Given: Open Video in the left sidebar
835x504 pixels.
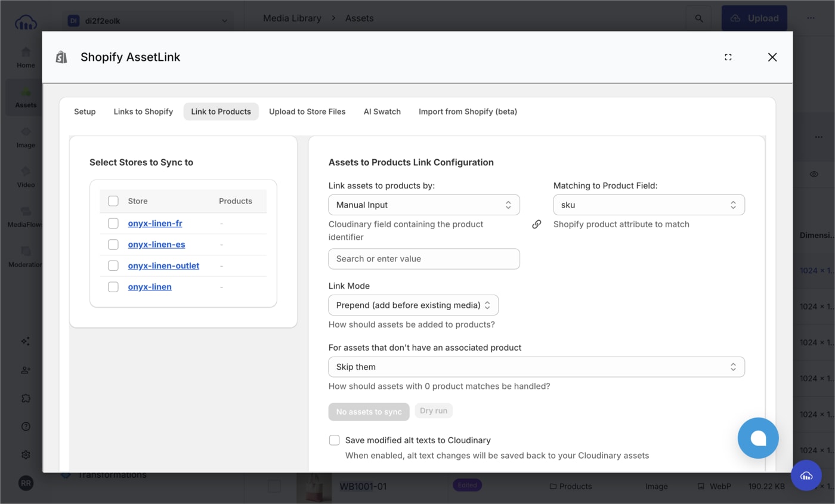Looking at the screenshot, I should [26, 177].
